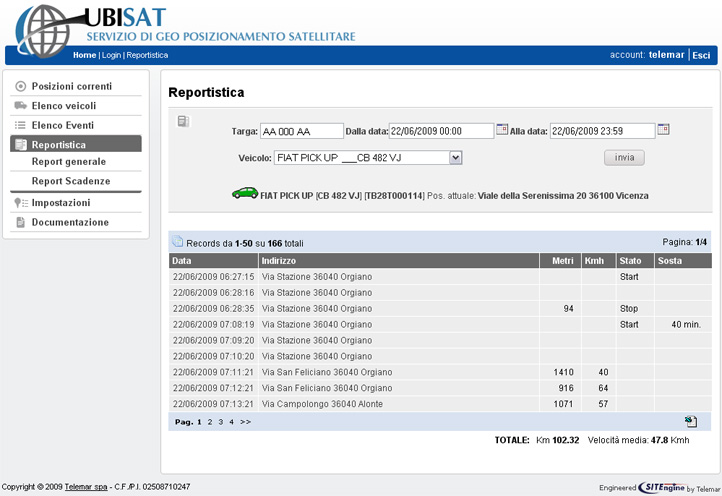
Task: Click the Sosta column header
Action: [683, 261]
